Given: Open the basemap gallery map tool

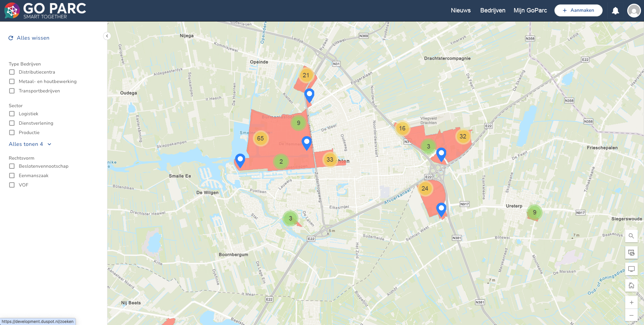Looking at the screenshot, I should [631, 253].
